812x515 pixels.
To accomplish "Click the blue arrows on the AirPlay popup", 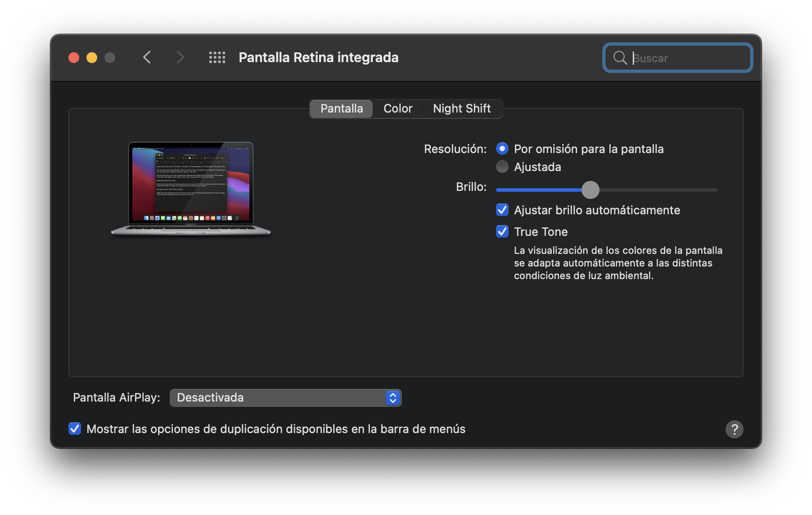I will (x=392, y=398).
